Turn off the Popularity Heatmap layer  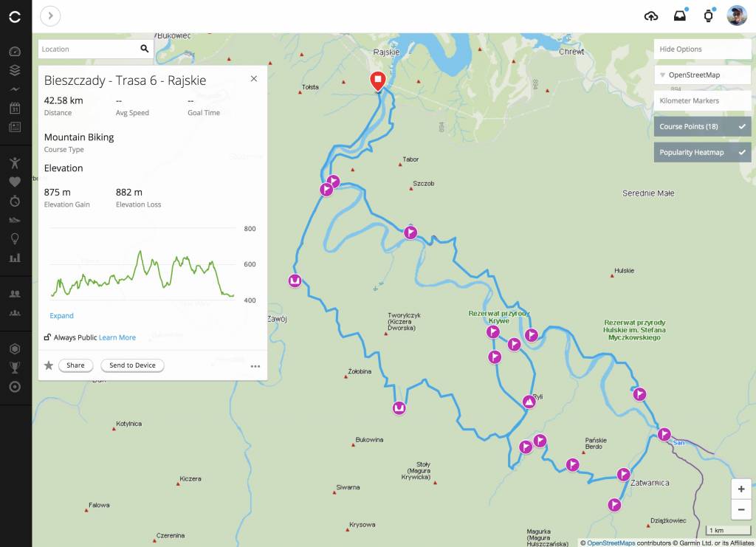[702, 152]
